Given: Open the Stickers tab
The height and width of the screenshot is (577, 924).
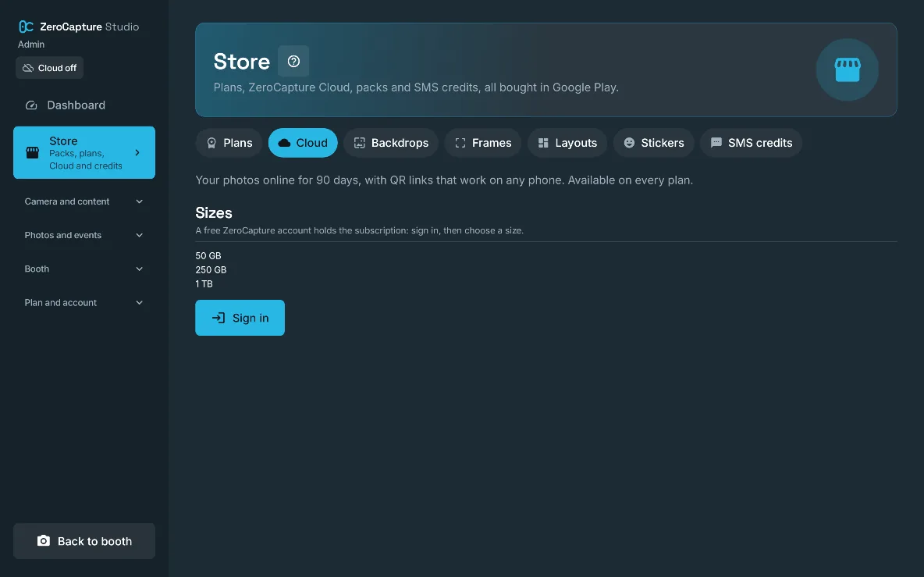Looking at the screenshot, I should (x=653, y=143).
